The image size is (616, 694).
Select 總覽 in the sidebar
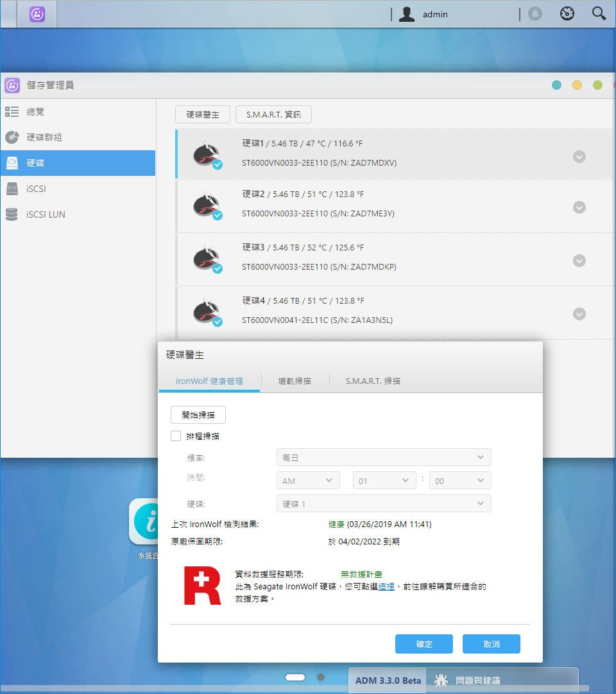(78, 112)
